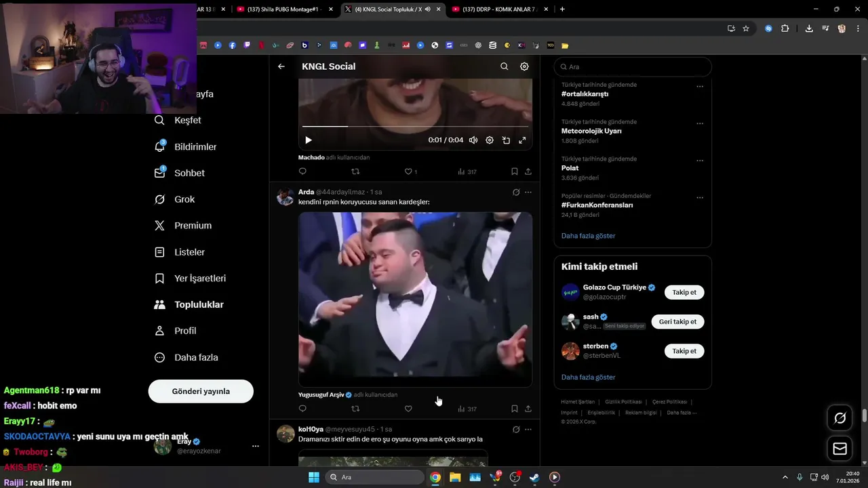Open Grok icon on Arda's post
Image resolution: width=868 pixels, height=488 pixels.
[516, 192]
